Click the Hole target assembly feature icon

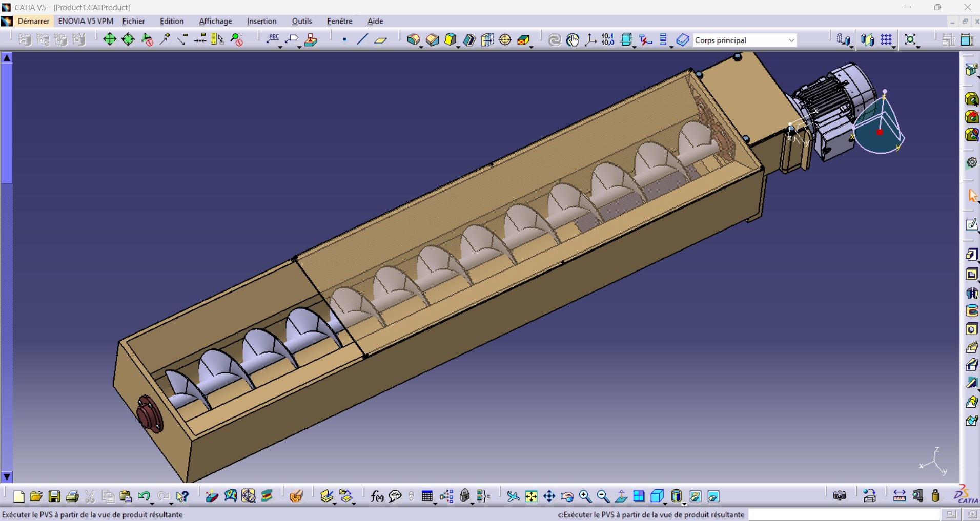coord(505,39)
